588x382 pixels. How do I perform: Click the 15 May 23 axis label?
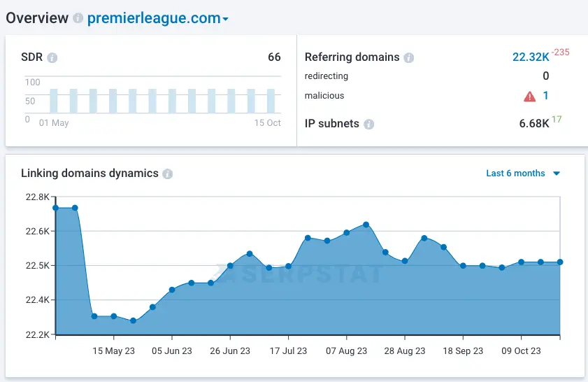[113, 351]
